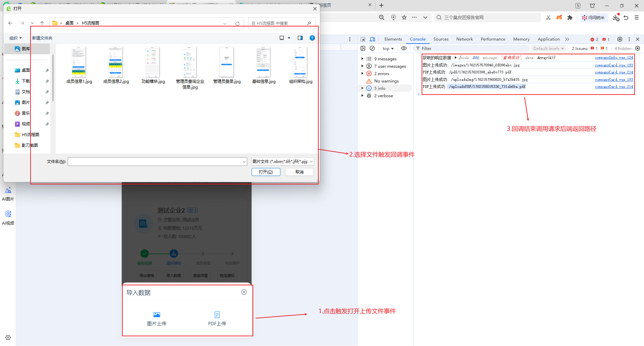644x346 pixels.
Task: Open the top frame context dropdown
Action: tap(388, 48)
